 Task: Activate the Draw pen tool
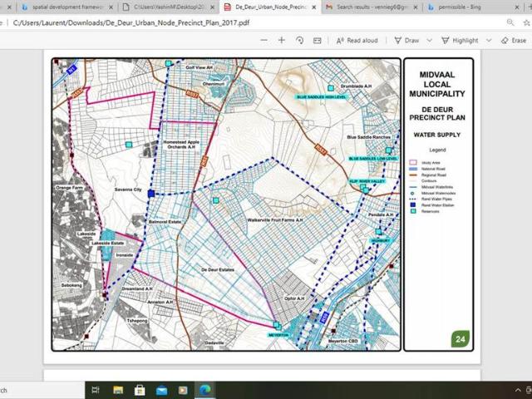(407, 40)
